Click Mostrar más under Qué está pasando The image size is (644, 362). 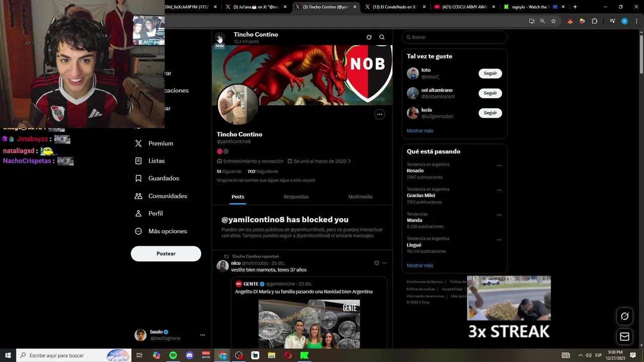(x=420, y=265)
